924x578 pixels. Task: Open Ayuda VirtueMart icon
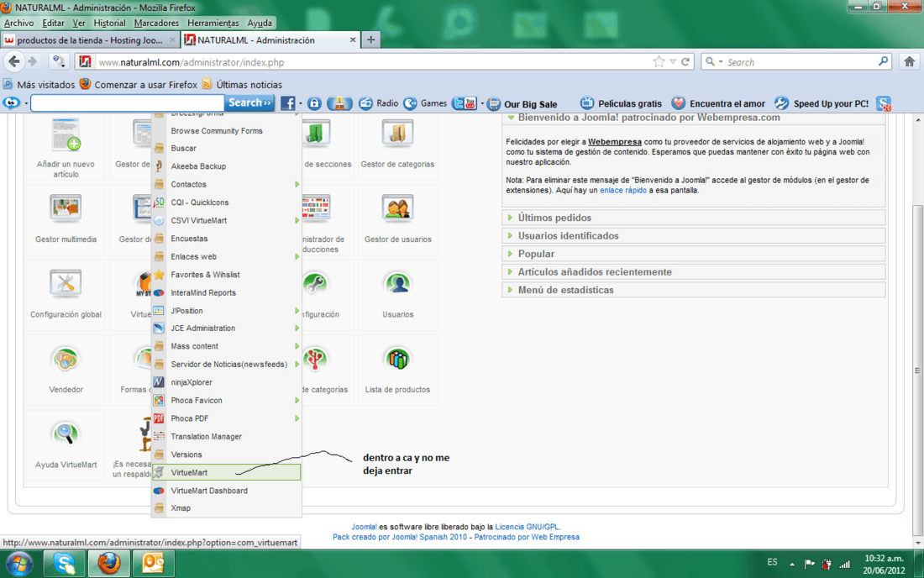click(66, 434)
